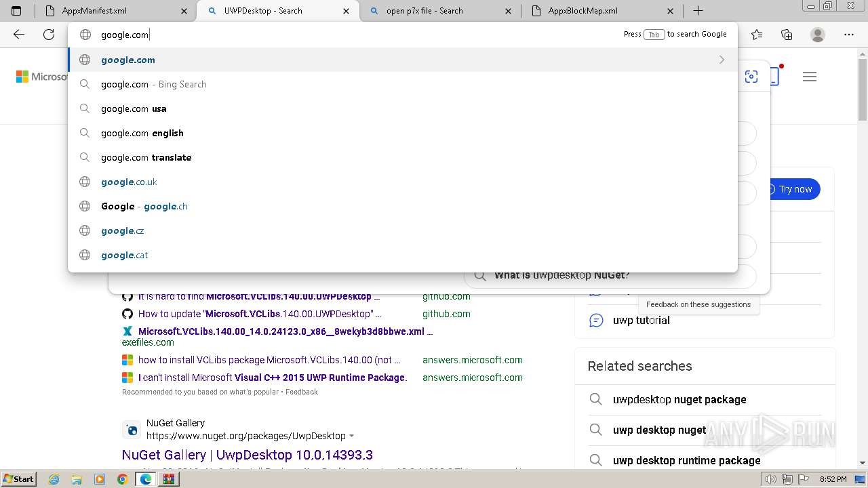Open the media player taskbar icon
The height and width of the screenshot is (488, 868).
click(100, 479)
